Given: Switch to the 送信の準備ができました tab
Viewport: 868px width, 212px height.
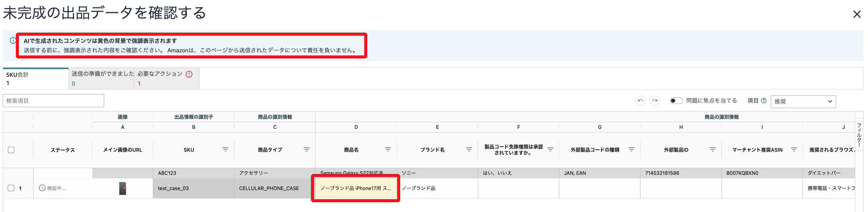Looking at the screenshot, I should pos(101,79).
